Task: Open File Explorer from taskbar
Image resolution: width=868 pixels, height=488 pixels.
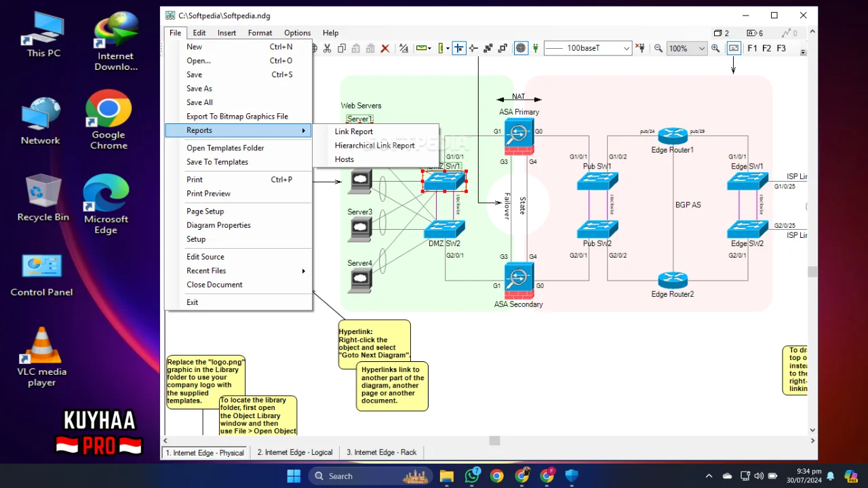Action: (x=446, y=476)
